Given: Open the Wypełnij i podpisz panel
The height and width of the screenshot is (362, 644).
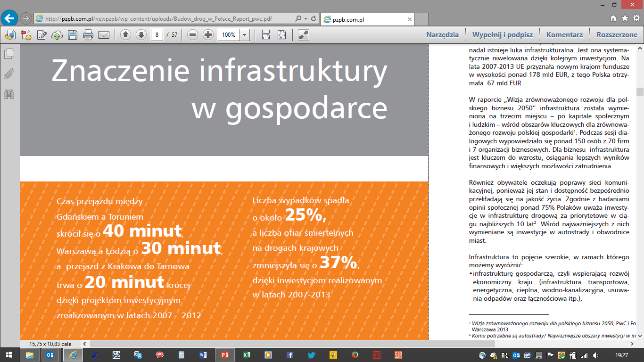Looking at the screenshot, I should pos(503,34).
